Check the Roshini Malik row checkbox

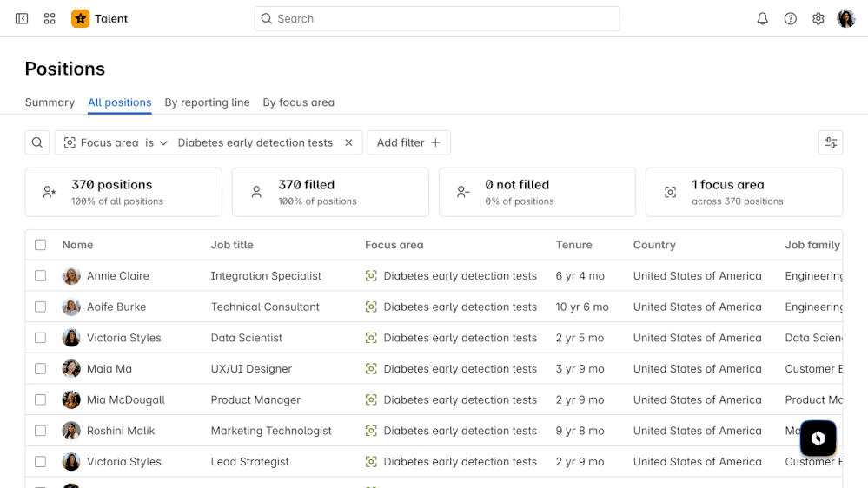click(41, 431)
